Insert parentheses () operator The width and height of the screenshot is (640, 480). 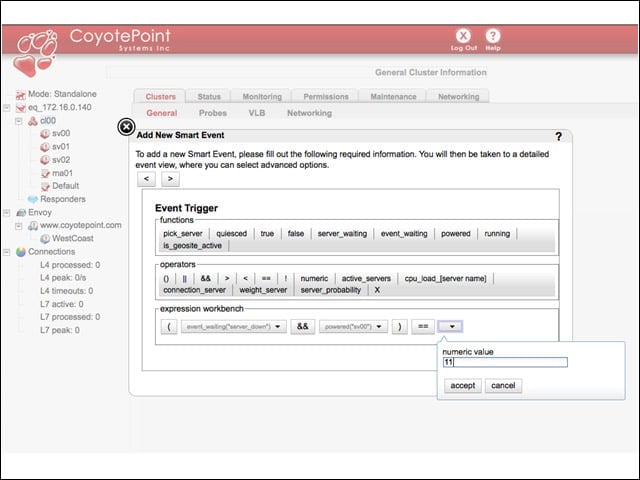click(166, 278)
